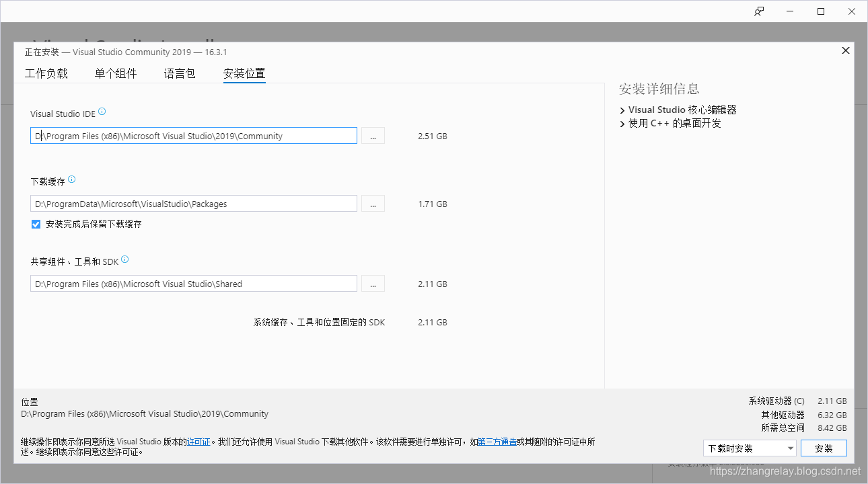
Task: Switch to the 单个组件 tab
Action: click(x=116, y=73)
